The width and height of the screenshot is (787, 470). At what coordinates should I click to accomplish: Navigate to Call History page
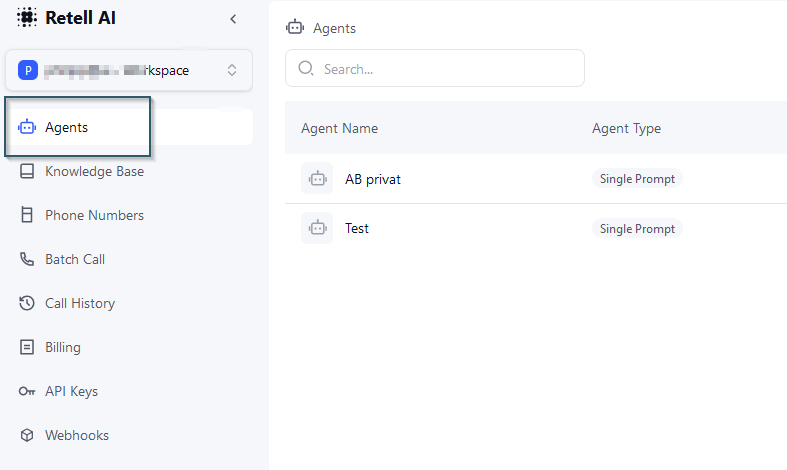80,303
